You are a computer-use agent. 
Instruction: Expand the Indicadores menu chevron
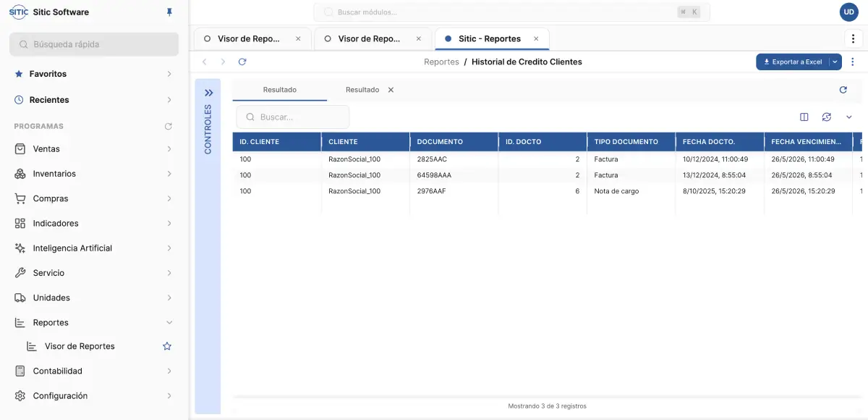pyautogui.click(x=169, y=223)
